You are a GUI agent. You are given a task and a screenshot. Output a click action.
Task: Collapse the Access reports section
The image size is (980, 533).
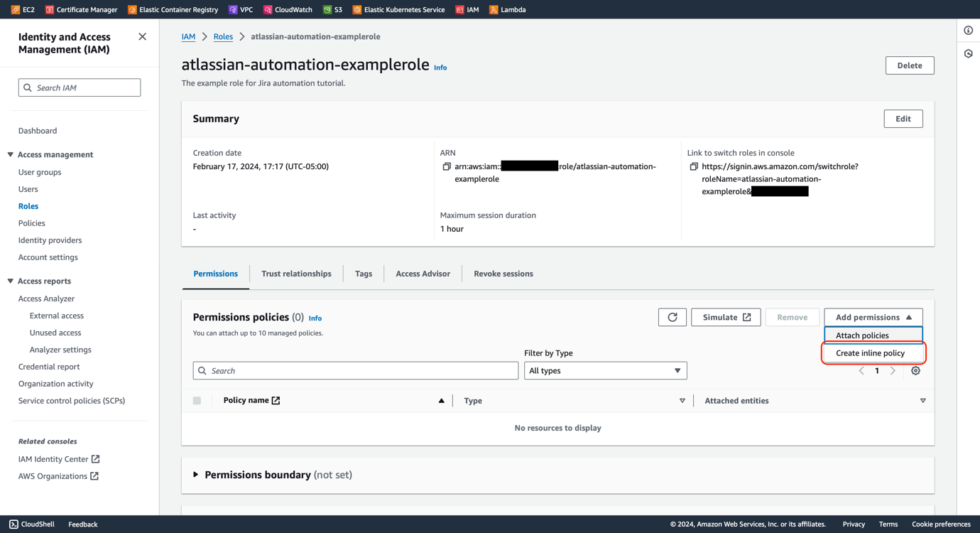click(x=10, y=281)
